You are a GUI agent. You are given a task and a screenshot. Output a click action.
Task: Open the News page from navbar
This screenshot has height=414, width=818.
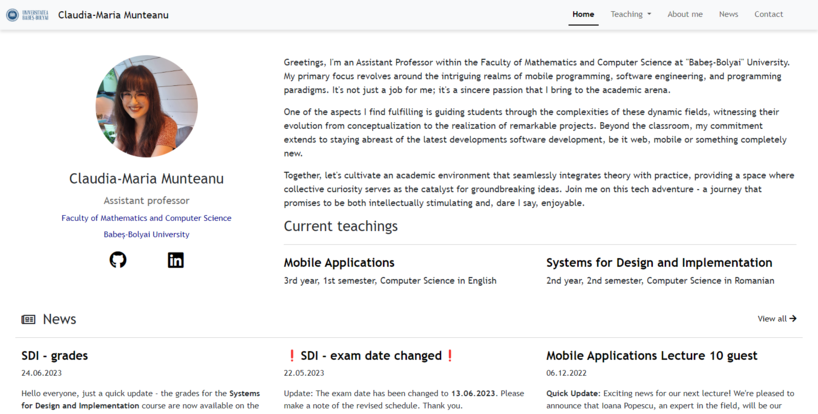tap(728, 15)
